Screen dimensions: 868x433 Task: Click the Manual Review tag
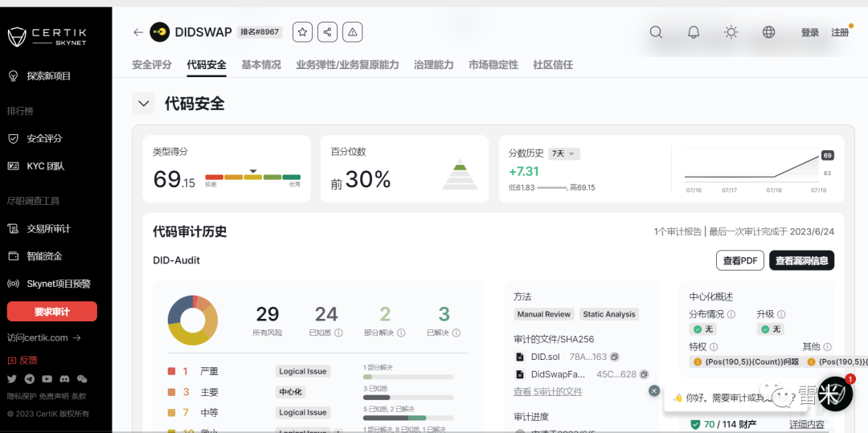pyautogui.click(x=543, y=314)
